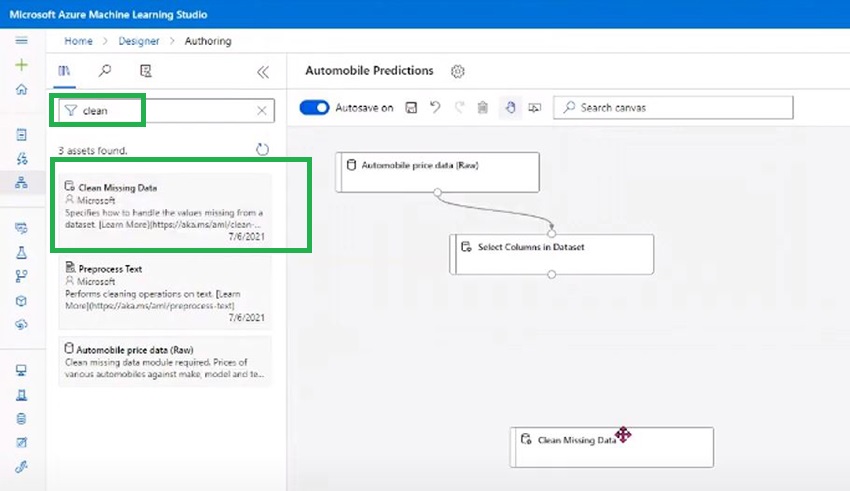
Task: Select Automobile price data (Raw) asset card
Action: 165,361
